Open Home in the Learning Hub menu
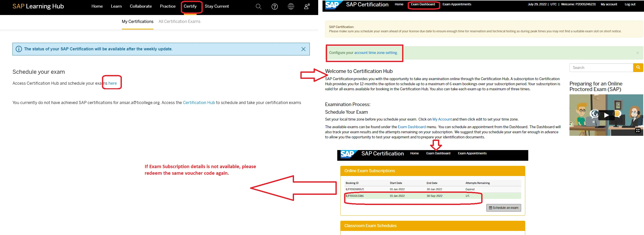 pyautogui.click(x=97, y=6)
